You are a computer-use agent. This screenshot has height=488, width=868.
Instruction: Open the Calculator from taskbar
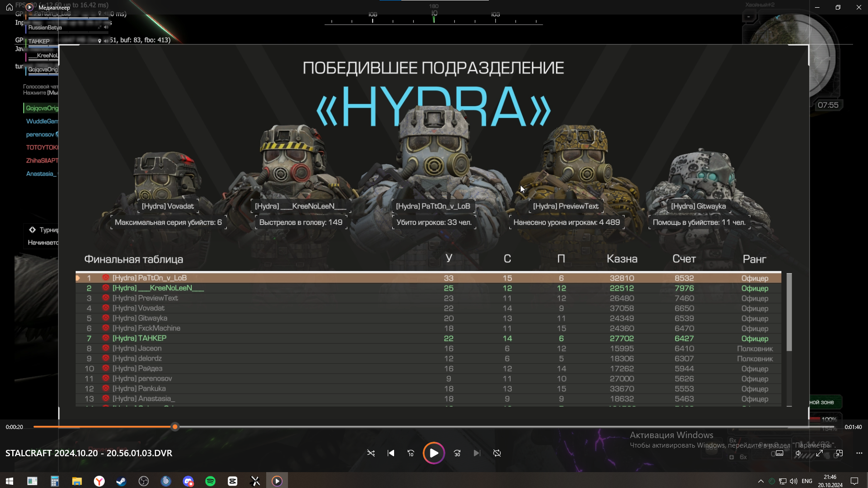pos(54,481)
